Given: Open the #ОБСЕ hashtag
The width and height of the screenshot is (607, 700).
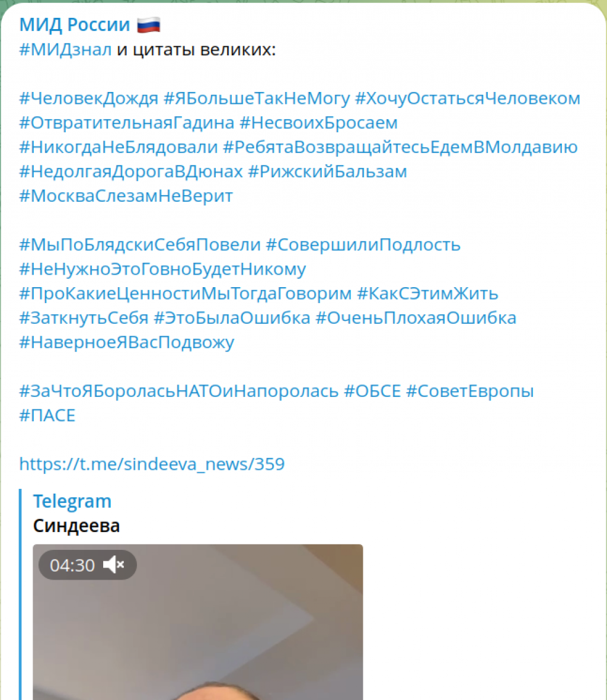Looking at the screenshot, I should point(372,390).
